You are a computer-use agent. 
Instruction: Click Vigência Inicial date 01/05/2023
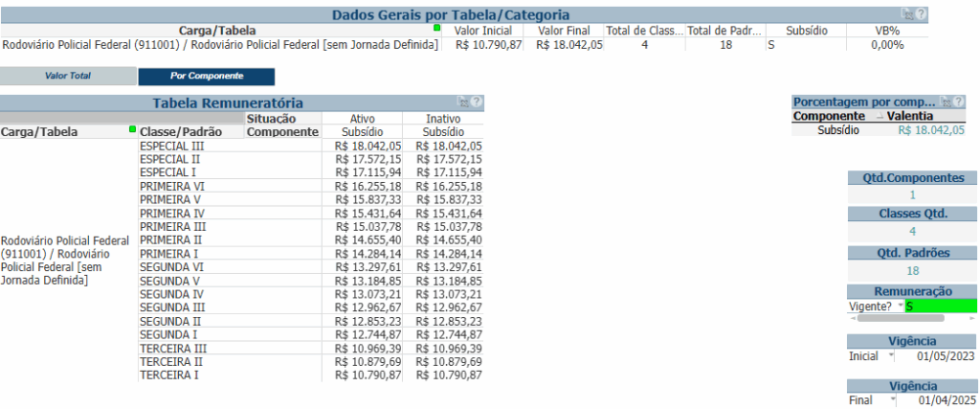946,356
